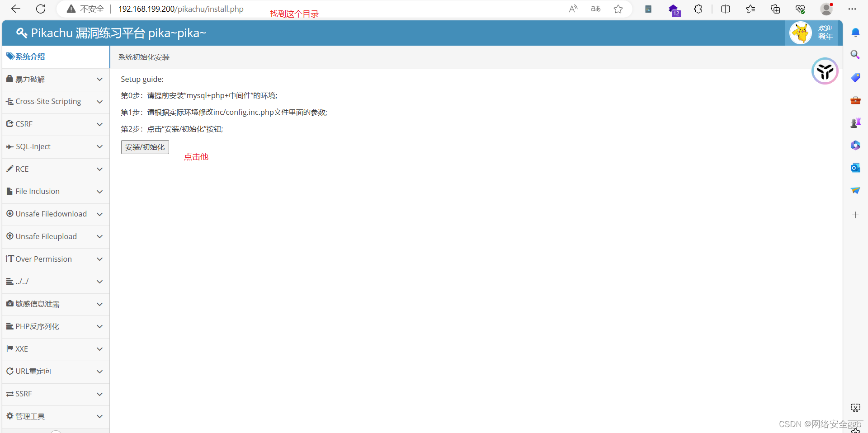Open the 系统介绍 sidebar item
This screenshot has height=433, width=868.
pyautogui.click(x=56, y=56)
